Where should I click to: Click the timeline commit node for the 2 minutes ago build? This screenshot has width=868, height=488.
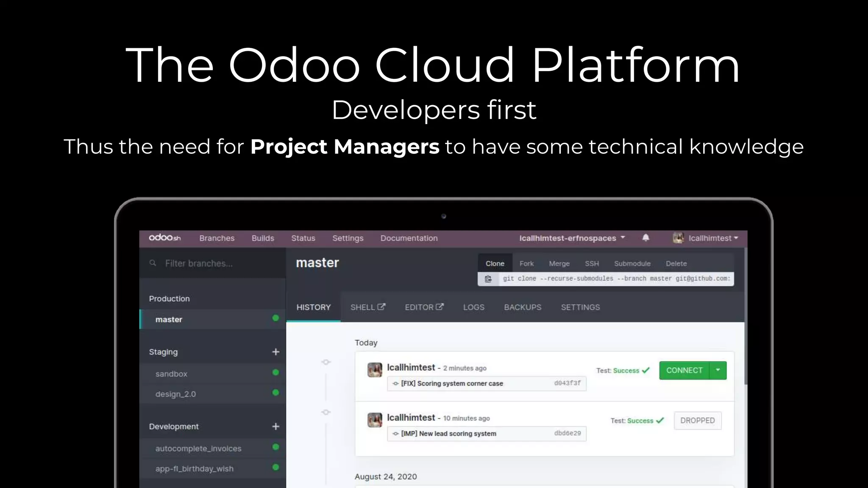pyautogui.click(x=326, y=362)
